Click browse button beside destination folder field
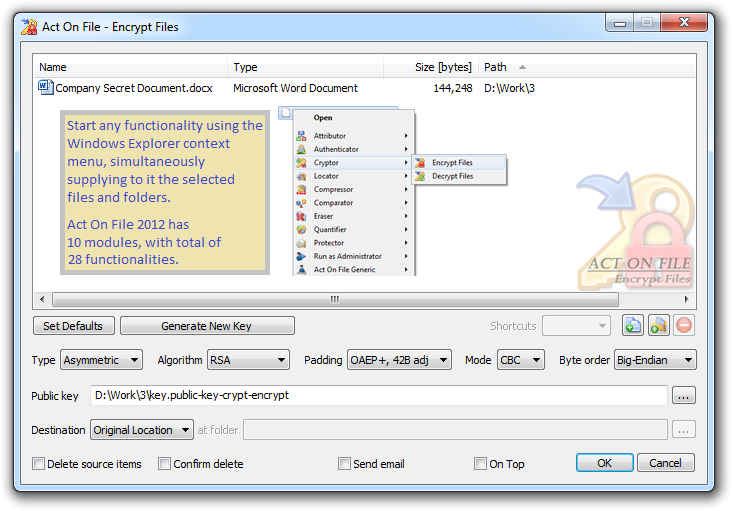 click(x=683, y=430)
